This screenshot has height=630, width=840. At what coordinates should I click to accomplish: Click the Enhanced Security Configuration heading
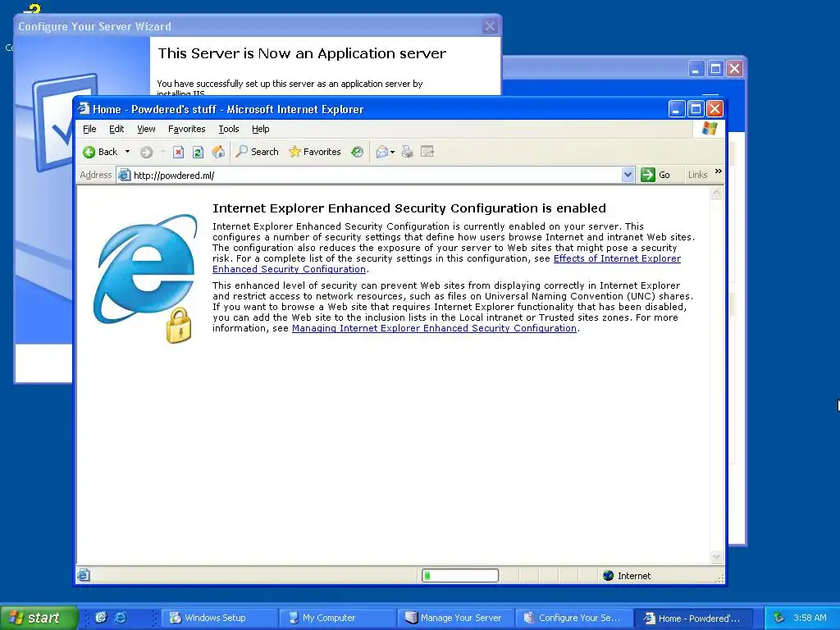[409, 208]
